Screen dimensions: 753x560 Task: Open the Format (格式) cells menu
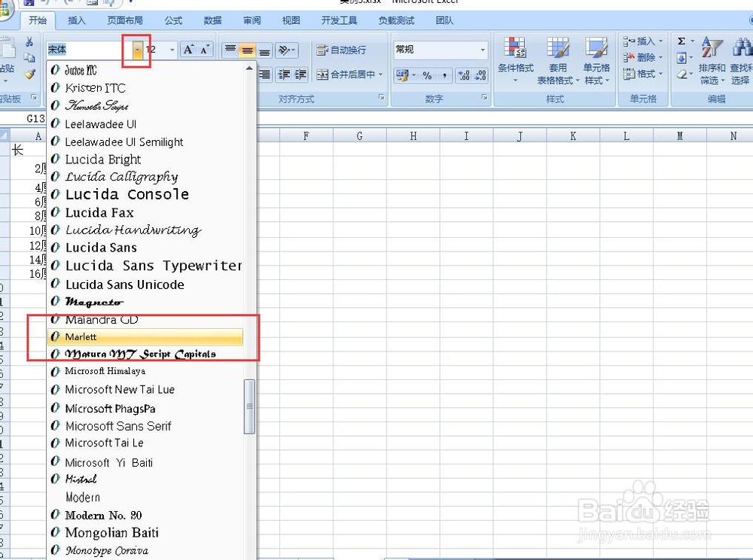coord(642,74)
